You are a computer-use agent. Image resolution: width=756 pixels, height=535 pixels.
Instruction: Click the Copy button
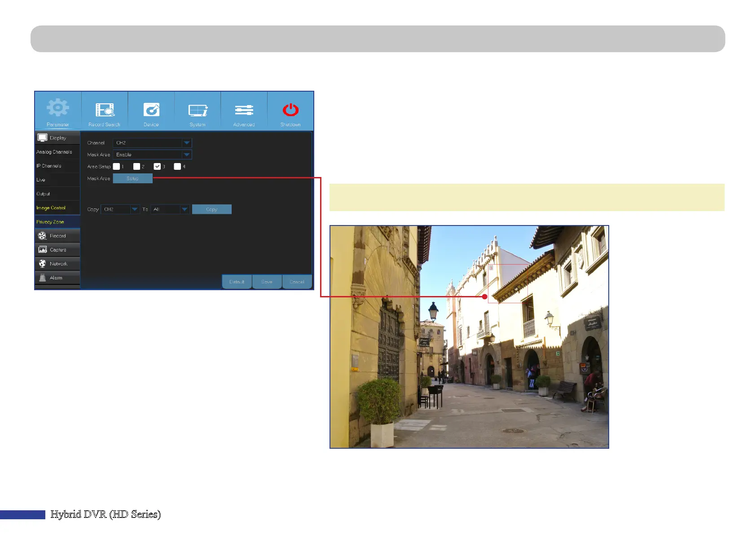pos(211,209)
